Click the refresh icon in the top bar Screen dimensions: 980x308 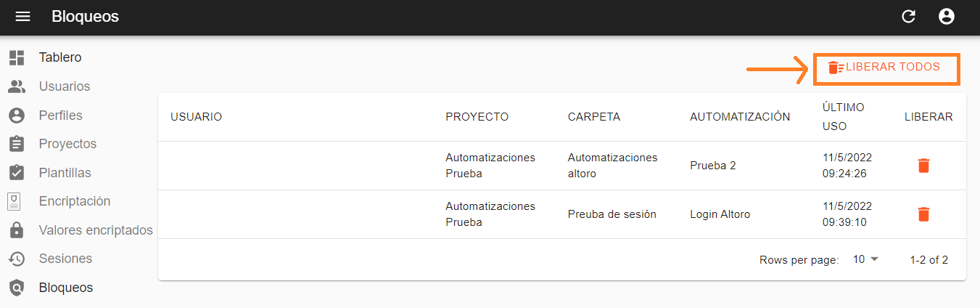(x=908, y=16)
